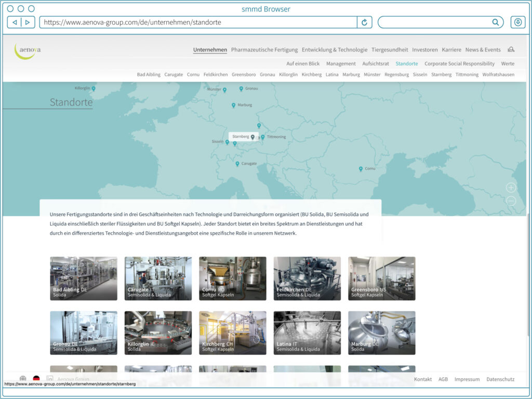
Task: Open the Investoren menu
Action: pos(425,50)
